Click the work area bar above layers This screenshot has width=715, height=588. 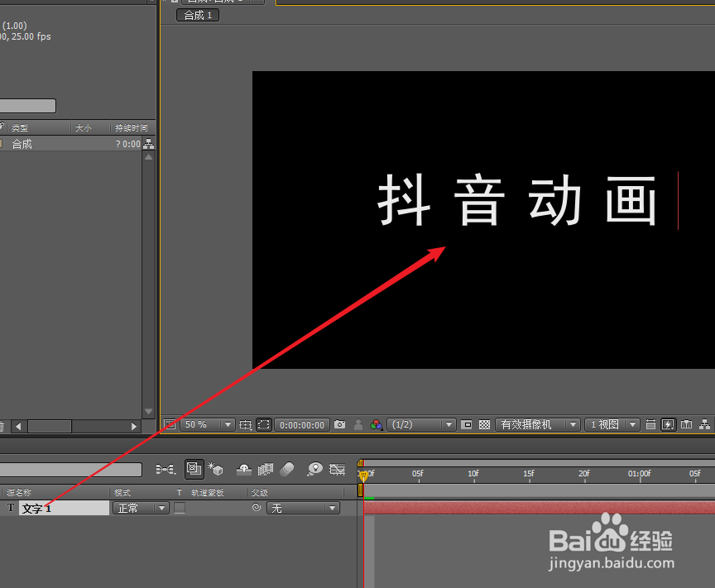click(540, 490)
